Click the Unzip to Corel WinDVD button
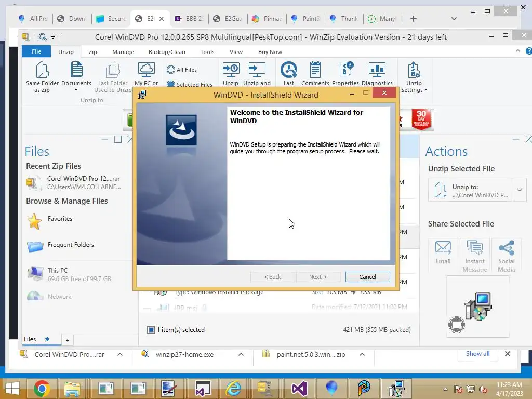Screen dimensions: 532x399 (x=470, y=190)
